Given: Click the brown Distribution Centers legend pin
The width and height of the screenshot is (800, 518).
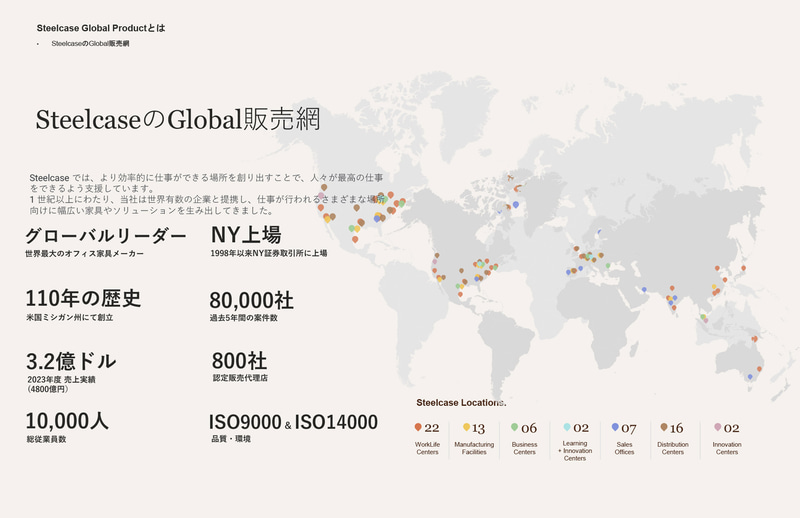Looking at the screenshot, I should 664,427.
